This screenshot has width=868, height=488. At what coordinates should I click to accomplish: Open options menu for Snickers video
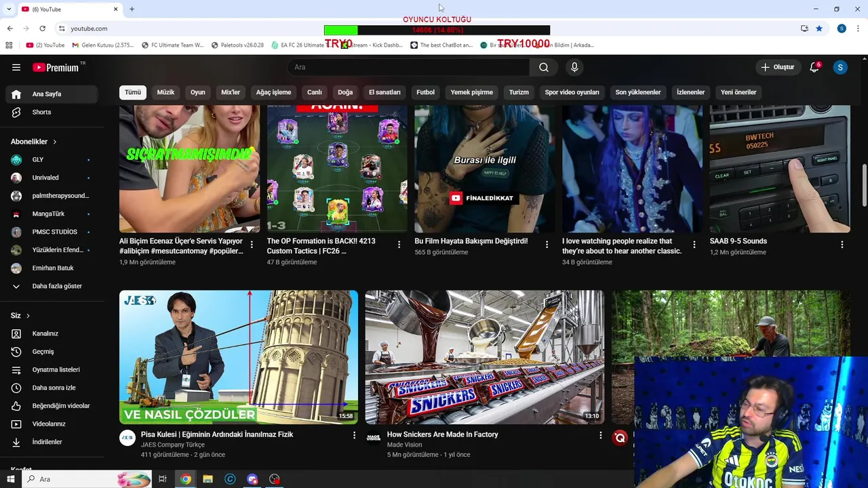tap(600, 435)
